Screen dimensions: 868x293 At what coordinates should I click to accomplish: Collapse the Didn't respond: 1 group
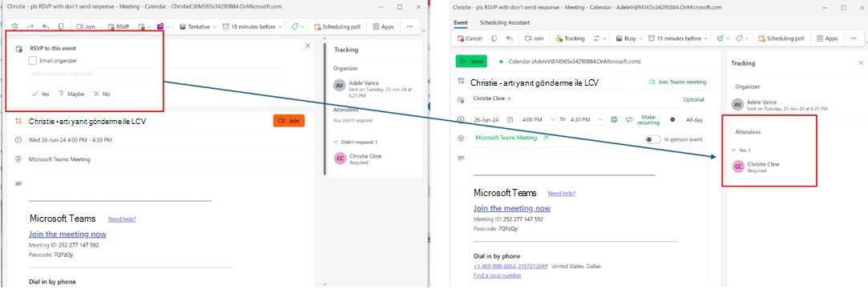click(x=355, y=142)
